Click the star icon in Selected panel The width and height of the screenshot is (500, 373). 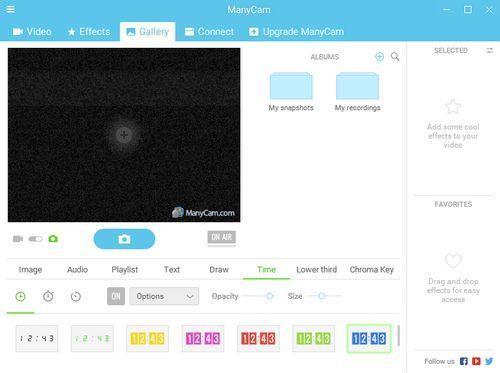pyautogui.click(x=453, y=106)
